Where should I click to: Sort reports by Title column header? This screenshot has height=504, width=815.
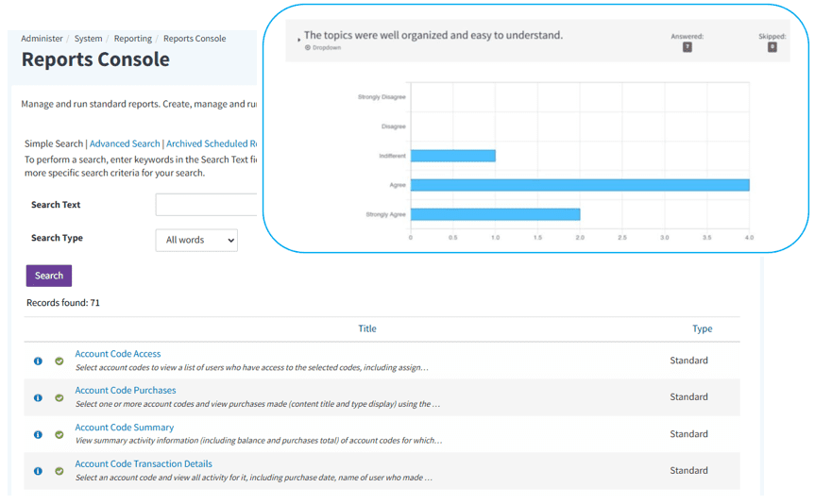click(367, 328)
